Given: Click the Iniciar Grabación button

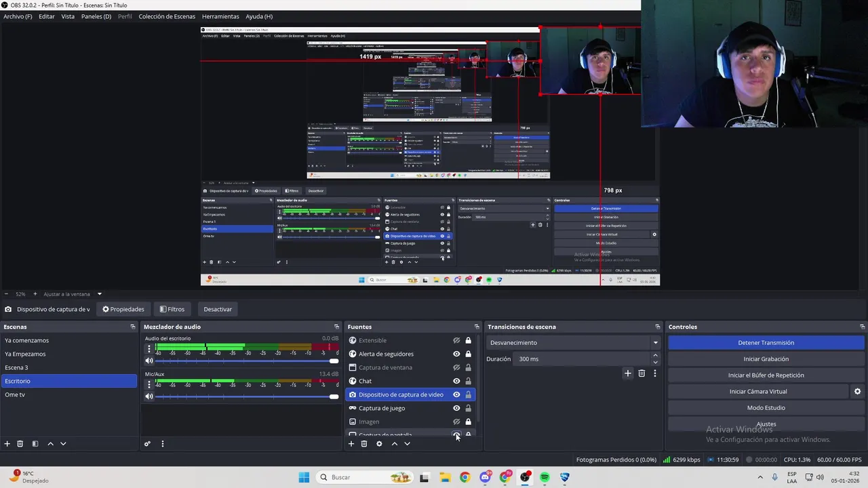Looking at the screenshot, I should [x=766, y=359].
